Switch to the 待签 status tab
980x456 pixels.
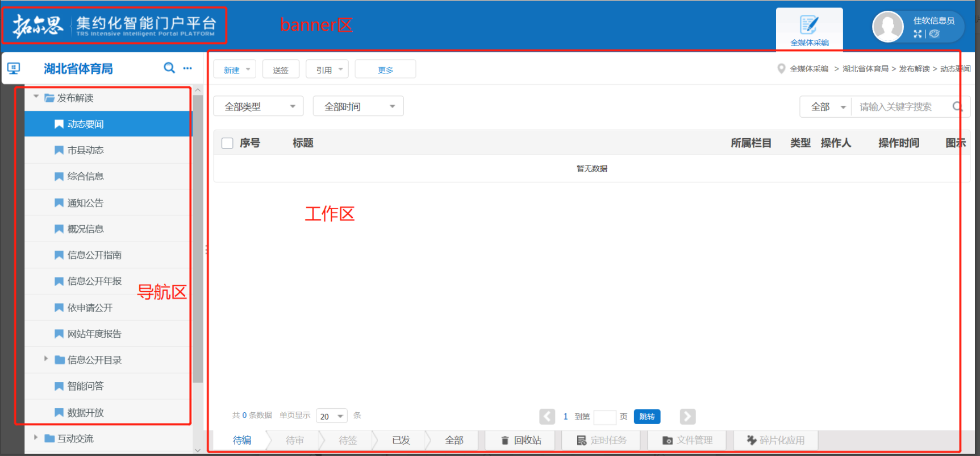[348, 440]
